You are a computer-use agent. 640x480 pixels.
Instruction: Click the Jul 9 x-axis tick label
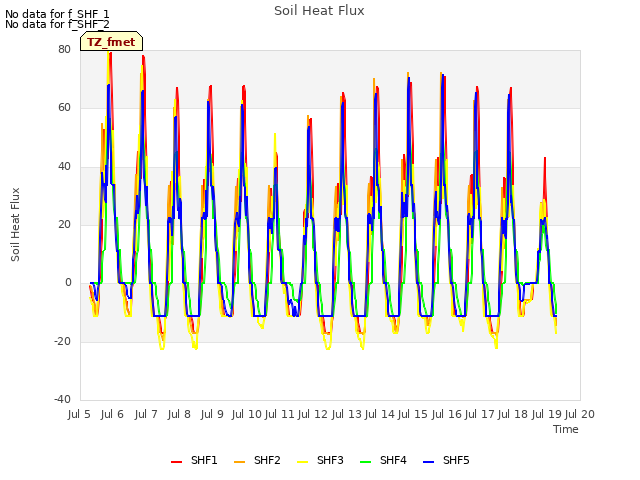(x=212, y=414)
